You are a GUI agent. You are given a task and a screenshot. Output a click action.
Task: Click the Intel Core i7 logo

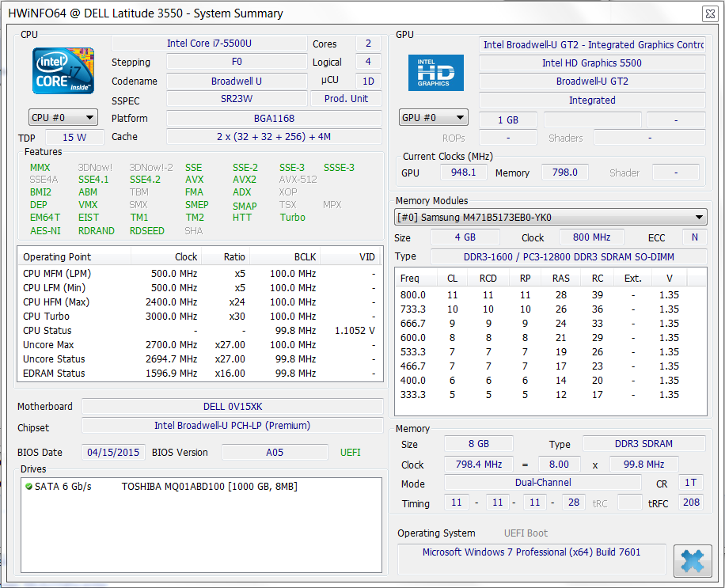pyautogui.click(x=63, y=70)
